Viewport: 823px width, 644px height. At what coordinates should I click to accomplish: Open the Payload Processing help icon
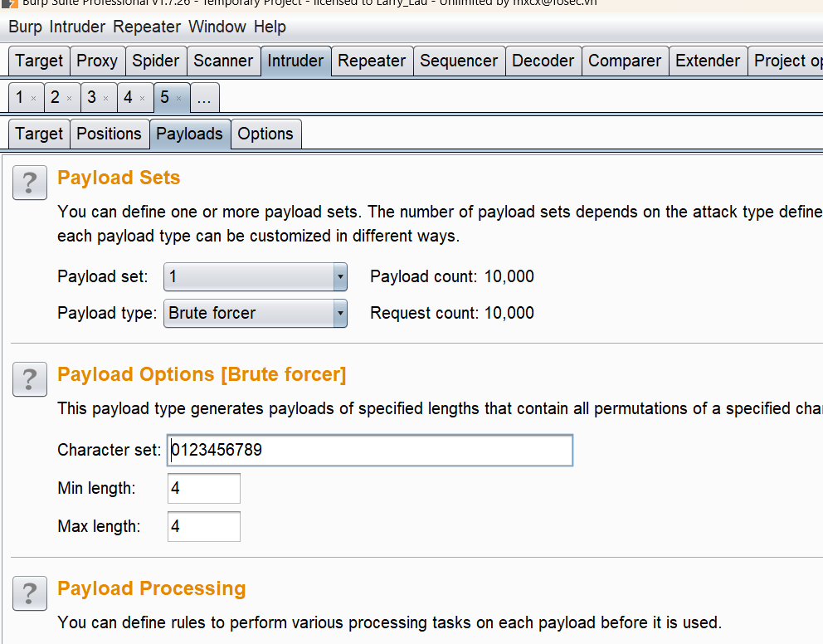30,593
